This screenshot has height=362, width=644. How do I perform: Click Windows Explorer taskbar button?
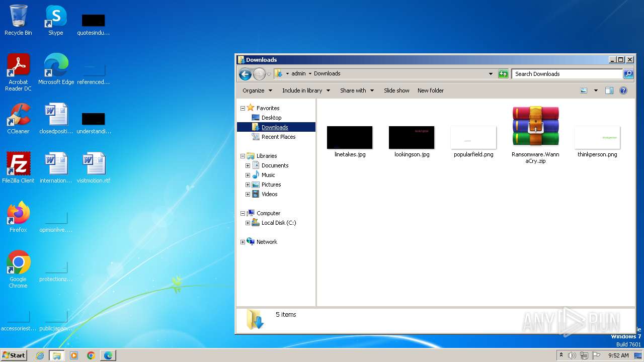point(57,355)
